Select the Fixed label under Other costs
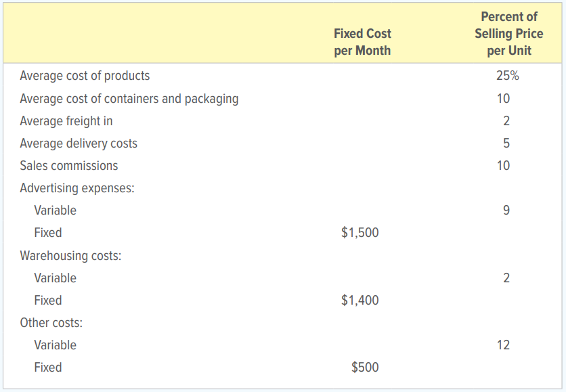Image resolution: width=566 pixels, height=392 pixels. [48, 368]
